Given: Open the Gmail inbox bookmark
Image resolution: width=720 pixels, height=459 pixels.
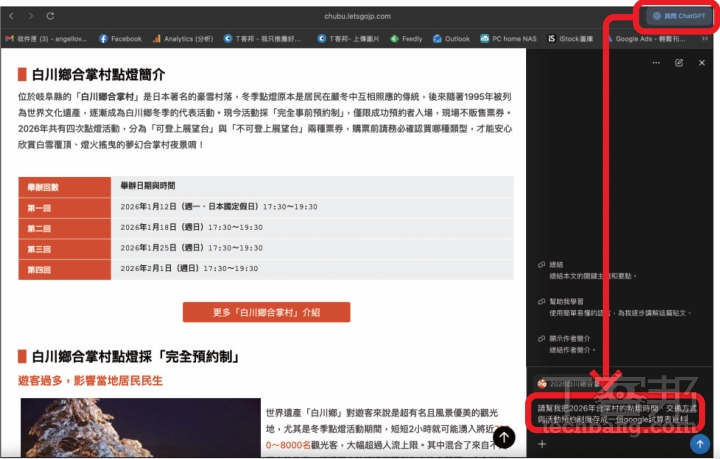Looking at the screenshot, I should (46, 39).
